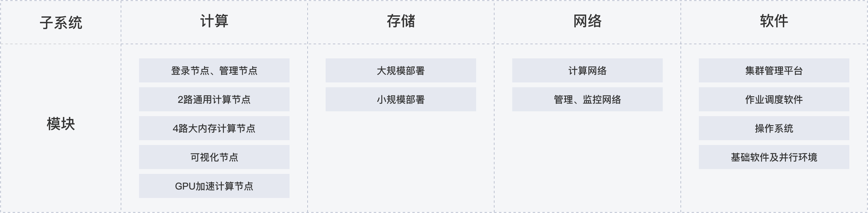Screen dimensions: 868x213
Task: Select the 集群管理平台 software box
Action: click(774, 70)
